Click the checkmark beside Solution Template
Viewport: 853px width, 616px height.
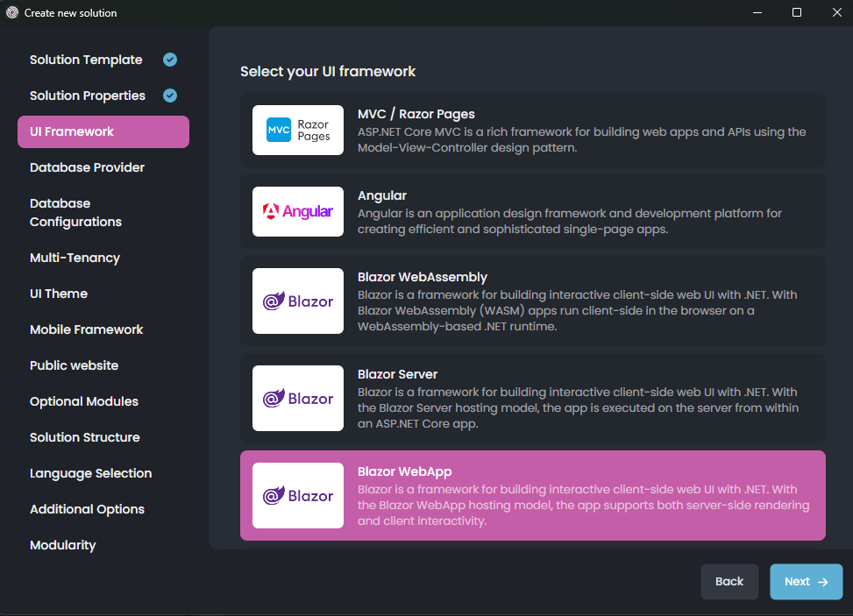tap(169, 59)
